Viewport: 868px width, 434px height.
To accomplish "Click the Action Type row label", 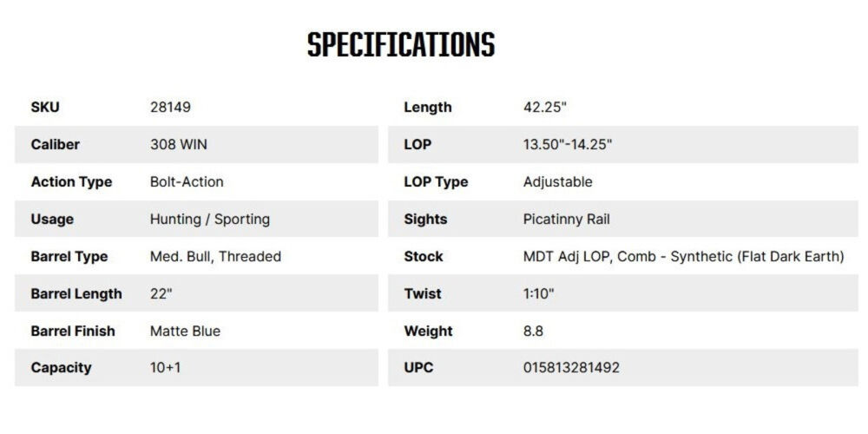I will tap(71, 182).
